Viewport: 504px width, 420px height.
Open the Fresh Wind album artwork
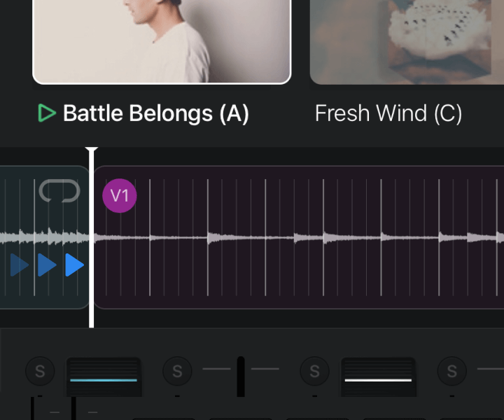click(x=407, y=41)
